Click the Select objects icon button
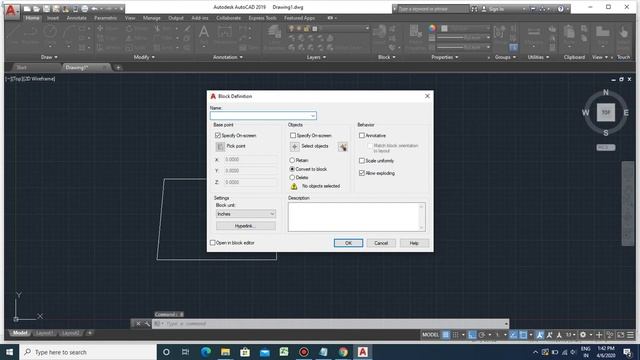This screenshot has width=640, height=360. pos(294,147)
